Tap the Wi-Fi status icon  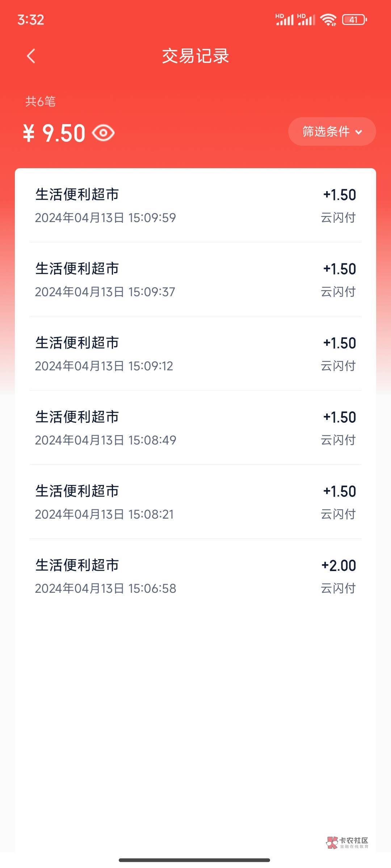point(328,20)
